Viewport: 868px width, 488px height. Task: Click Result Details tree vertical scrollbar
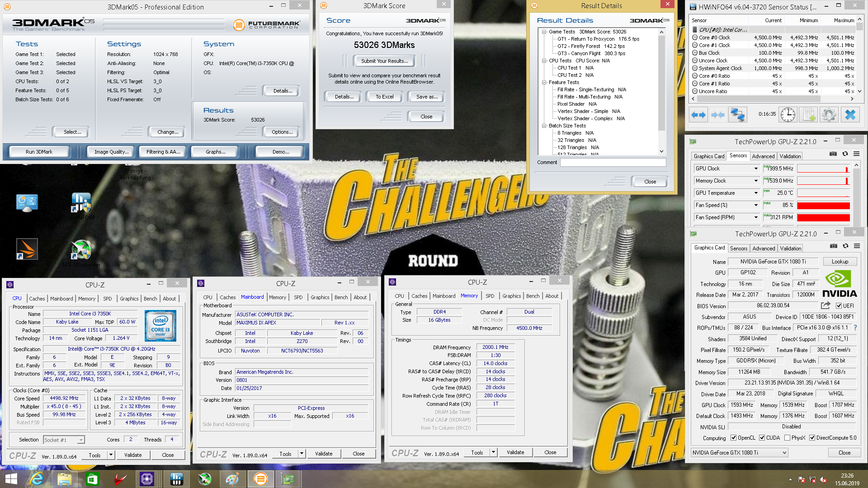pos(661,92)
